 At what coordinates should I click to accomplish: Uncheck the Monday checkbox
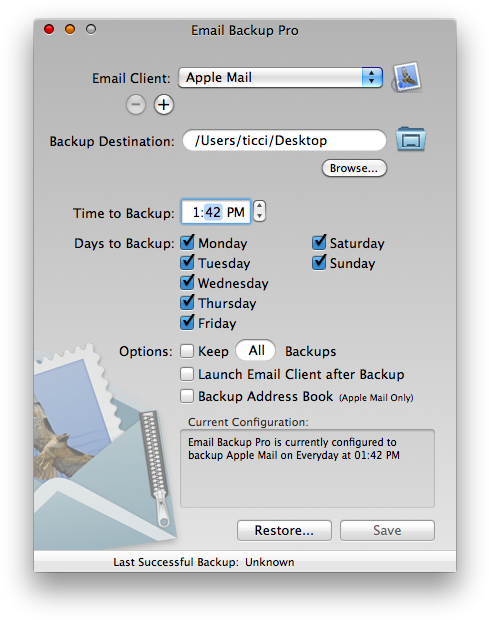pos(187,242)
